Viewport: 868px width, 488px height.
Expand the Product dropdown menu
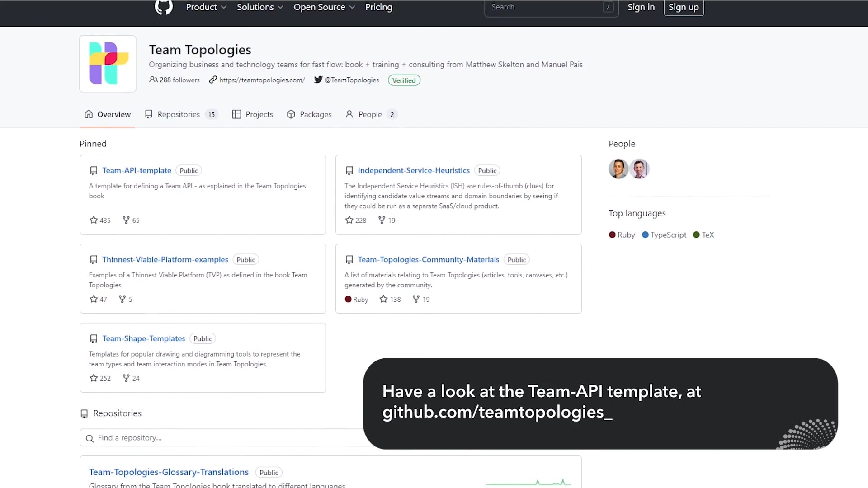206,7
